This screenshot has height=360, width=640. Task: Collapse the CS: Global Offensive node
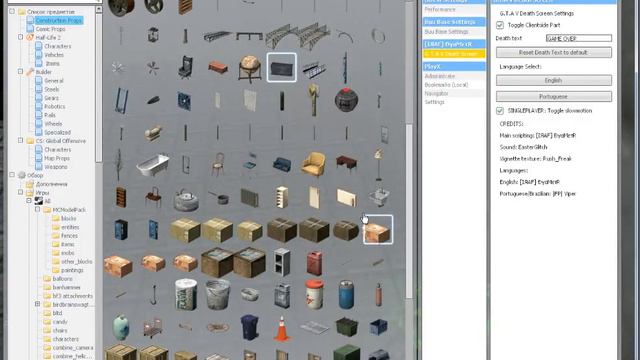pyautogui.click(x=20, y=140)
